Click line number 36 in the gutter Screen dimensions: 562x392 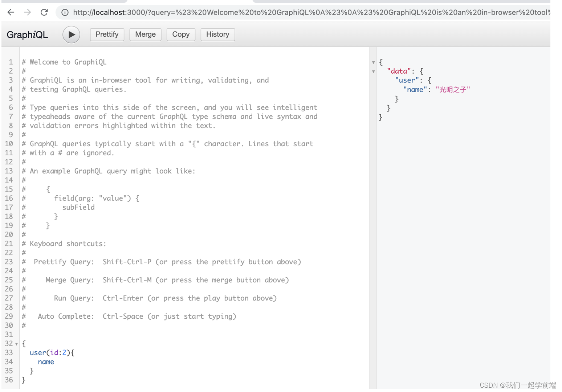coord(9,380)
